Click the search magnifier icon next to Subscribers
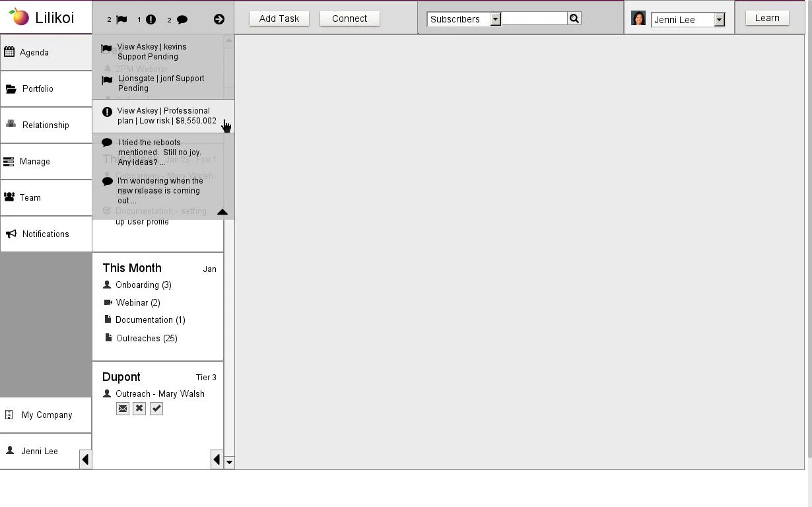 coord(573,18)
